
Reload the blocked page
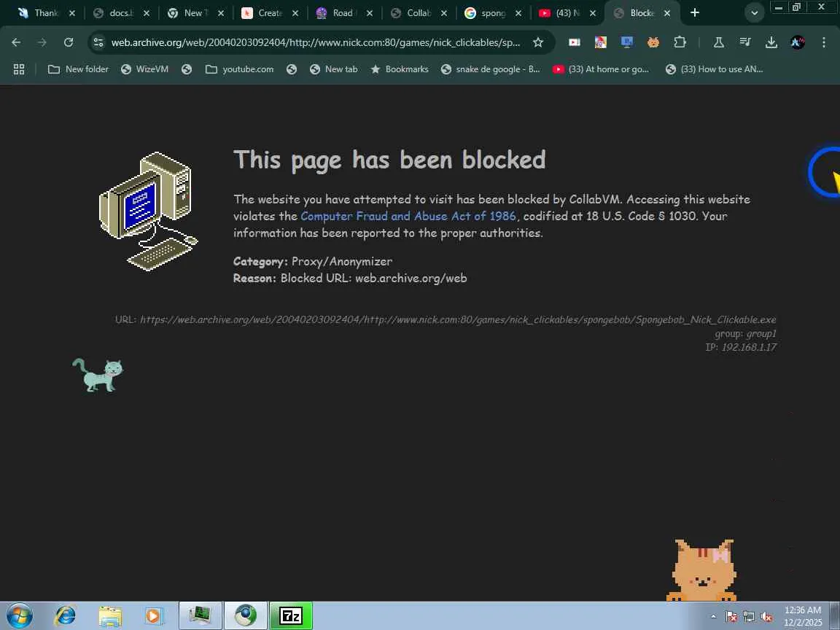click(68, 42)
